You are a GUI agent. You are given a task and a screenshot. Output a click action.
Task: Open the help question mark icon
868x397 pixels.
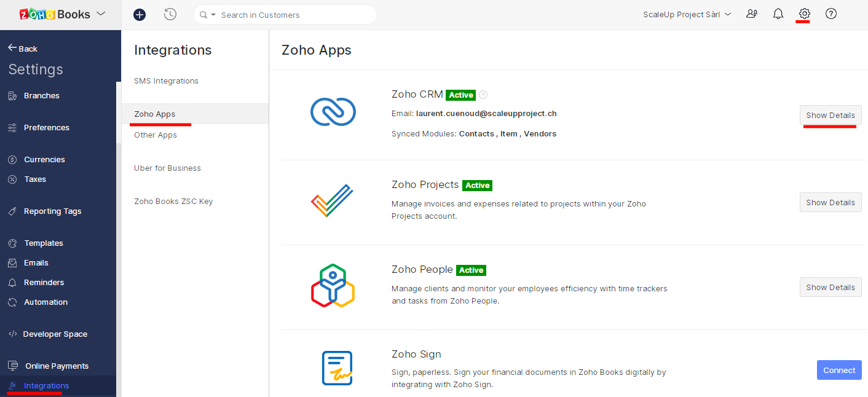tap(831, 14)
